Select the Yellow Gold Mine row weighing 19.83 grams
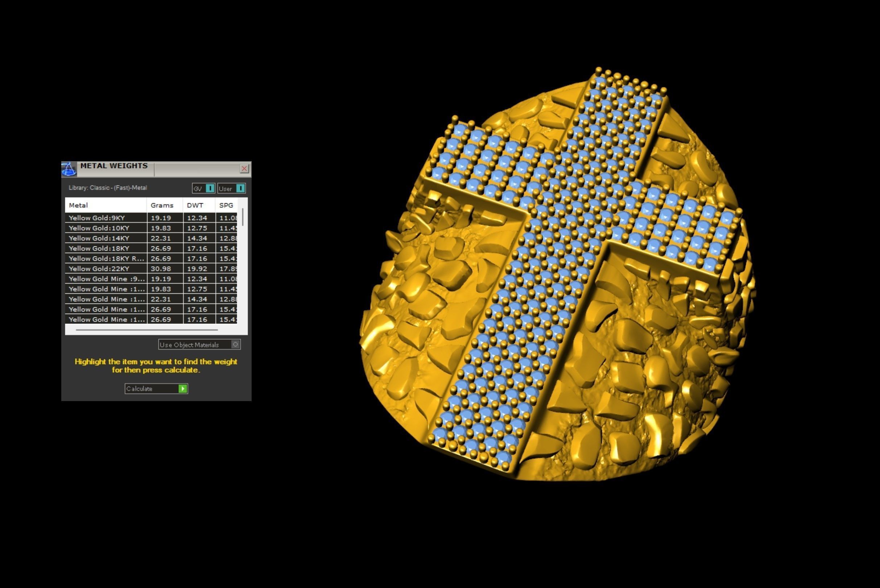The height and width of the screenshot is (588, 880). pyautogui.click(x=151, y=289)
